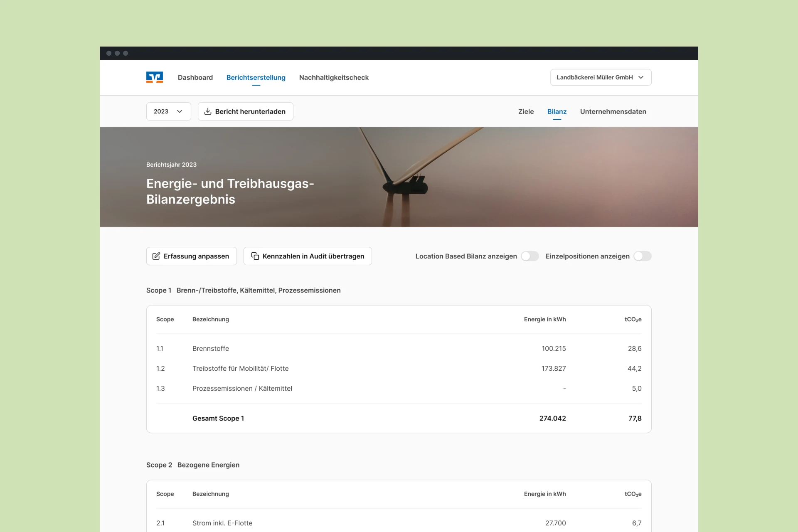The height and width of the screenshot is (532, 798).
Task: Click the 27.700 energy value
Action: point(556,523)
